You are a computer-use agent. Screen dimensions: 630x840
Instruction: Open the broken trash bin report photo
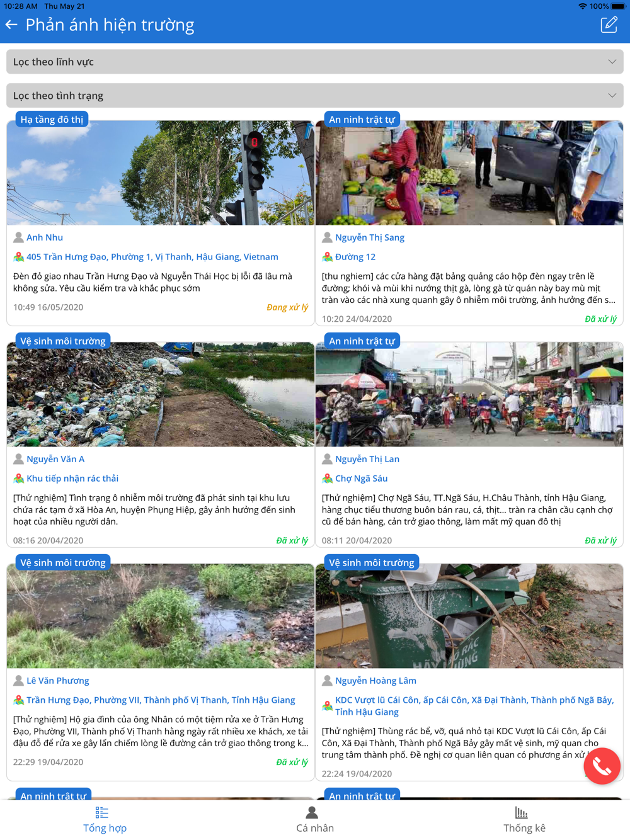point(469,616)
